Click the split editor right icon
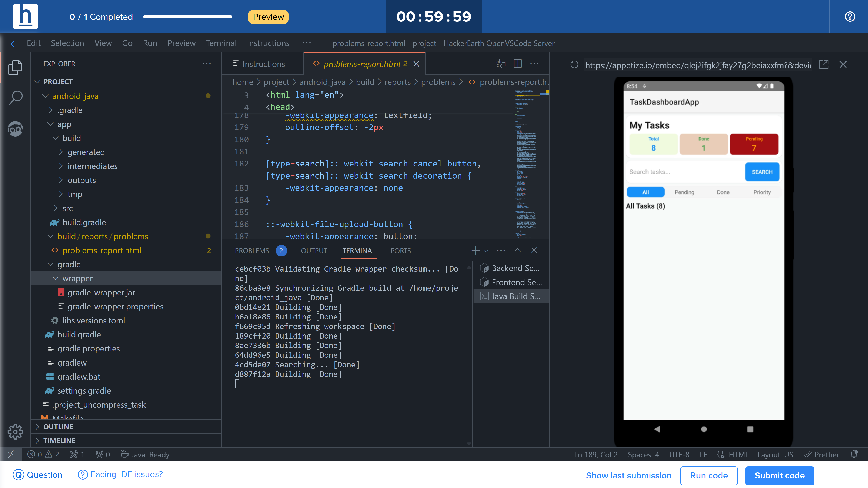Viewport: 868px width, 488px height. [x=518, y=64]
